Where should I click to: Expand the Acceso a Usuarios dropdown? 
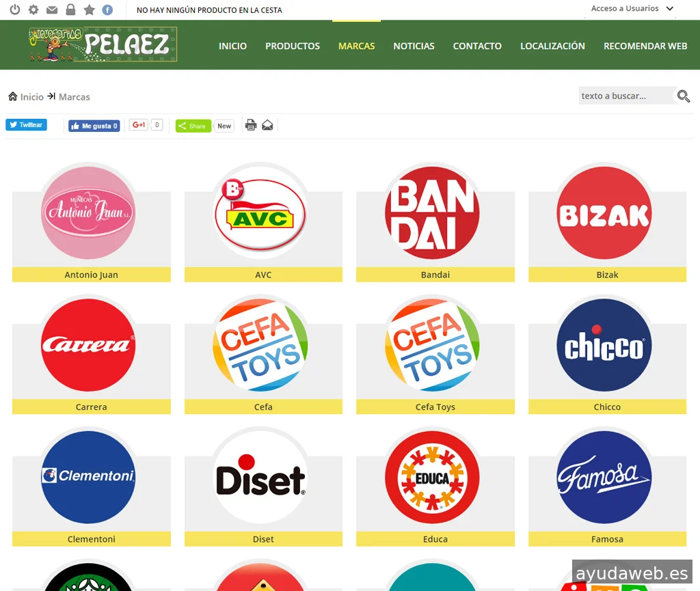tap(632, 8)
